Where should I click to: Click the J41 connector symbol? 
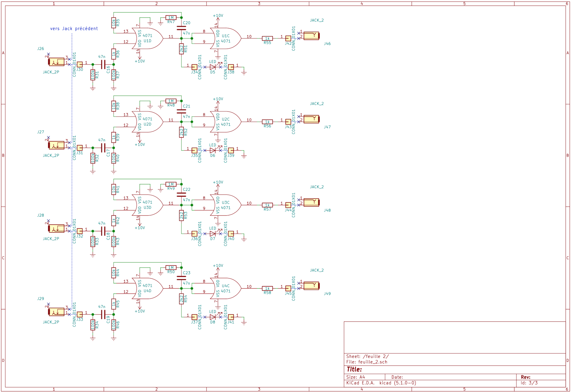231,317
